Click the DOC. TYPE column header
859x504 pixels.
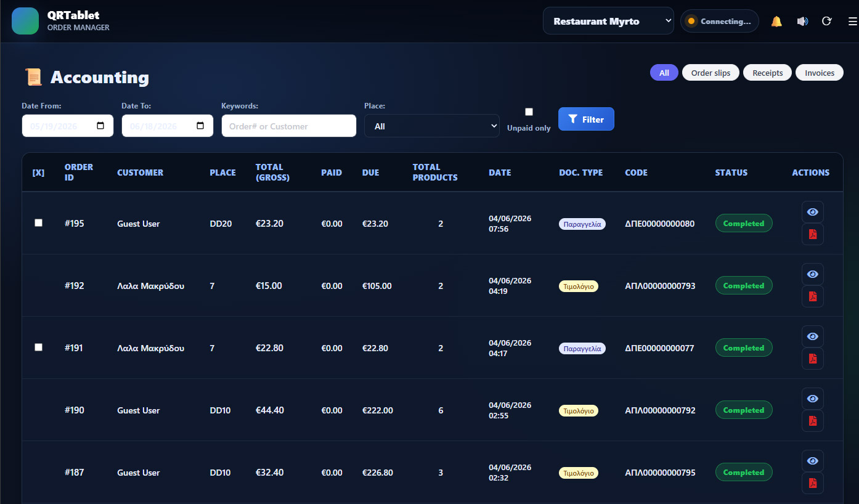[x=581, y=173]
